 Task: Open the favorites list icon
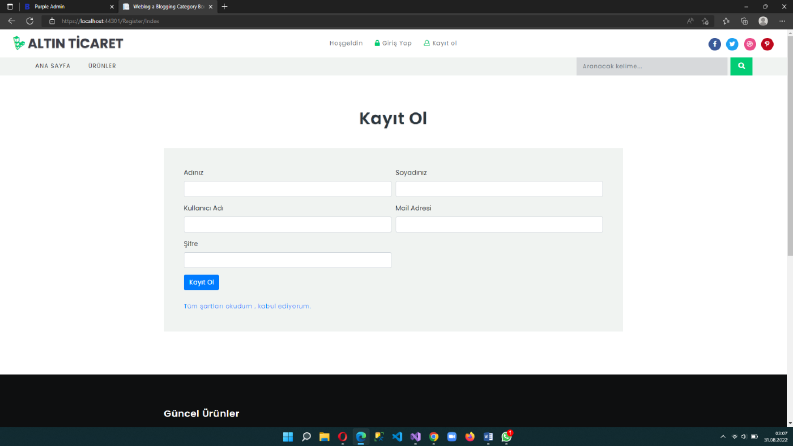726,21
